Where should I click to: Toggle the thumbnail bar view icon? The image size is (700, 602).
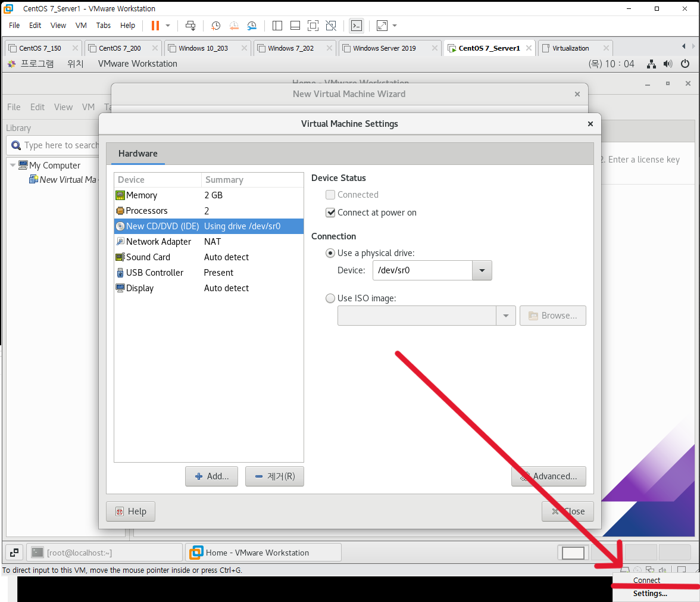(x=295, y=26)
